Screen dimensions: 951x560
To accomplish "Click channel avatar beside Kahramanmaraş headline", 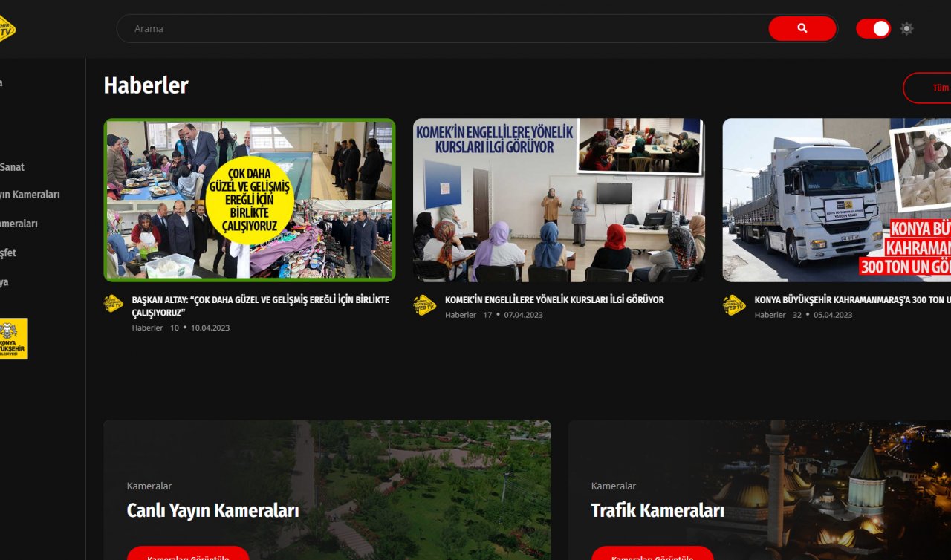I will (734, 305).
